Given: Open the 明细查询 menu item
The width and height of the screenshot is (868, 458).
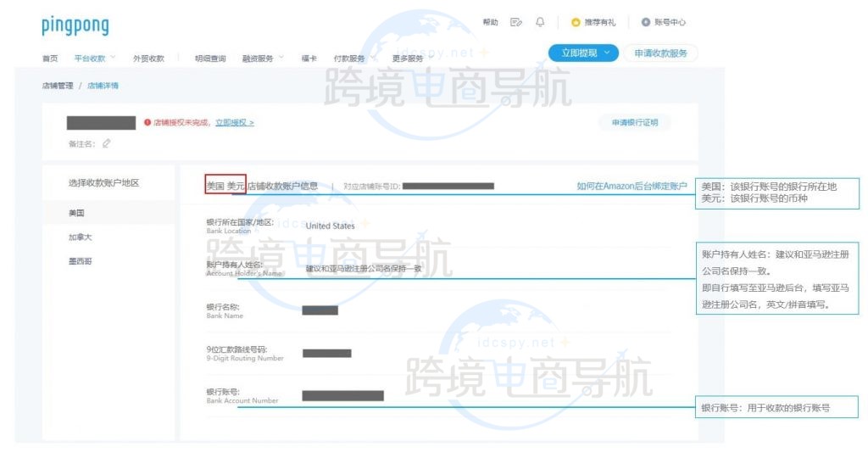Looking at the screenshot, I should point(210,59).
